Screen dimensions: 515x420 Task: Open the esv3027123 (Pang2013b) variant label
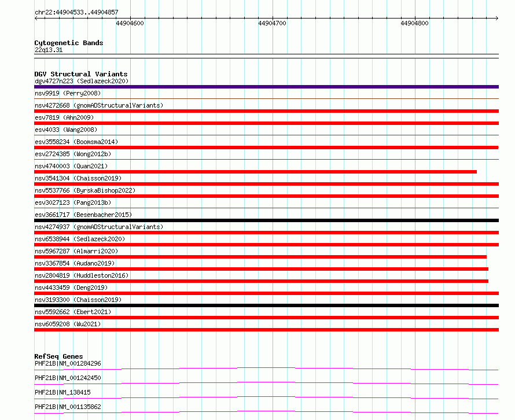(x=73, y=202)
